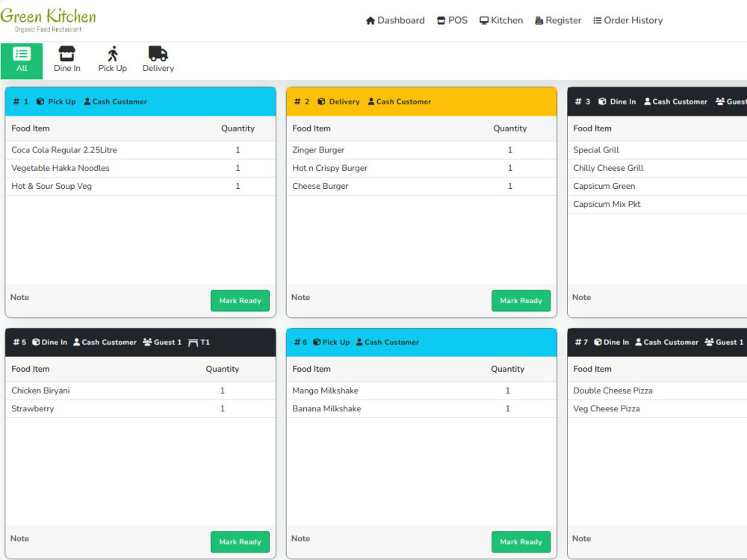
Task: Select Vegetable Hakka Noodles row
Action: pyautogui.click(x=140, y=168)
